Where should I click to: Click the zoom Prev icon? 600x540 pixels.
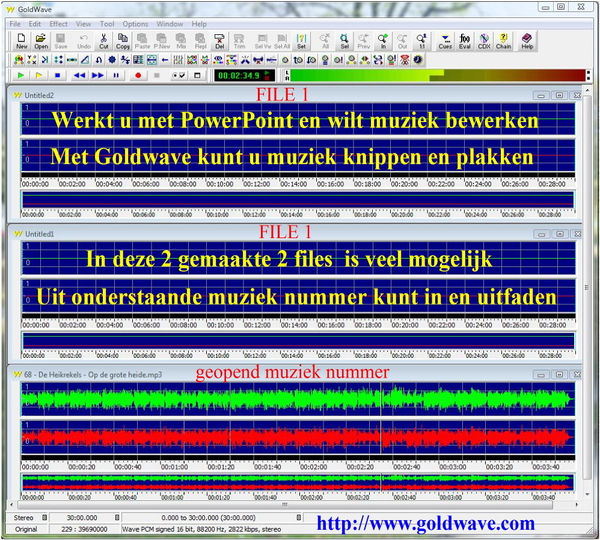pos(364,41)
